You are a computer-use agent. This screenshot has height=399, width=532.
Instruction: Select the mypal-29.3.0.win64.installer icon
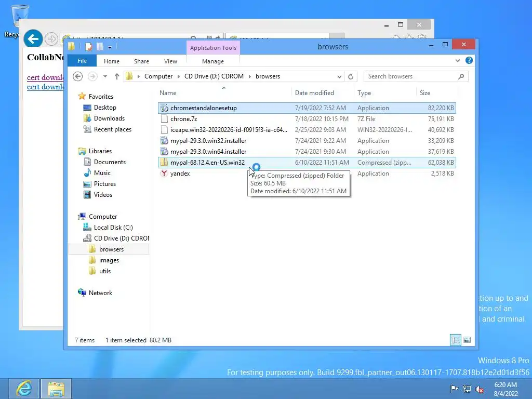pos(164,151)
